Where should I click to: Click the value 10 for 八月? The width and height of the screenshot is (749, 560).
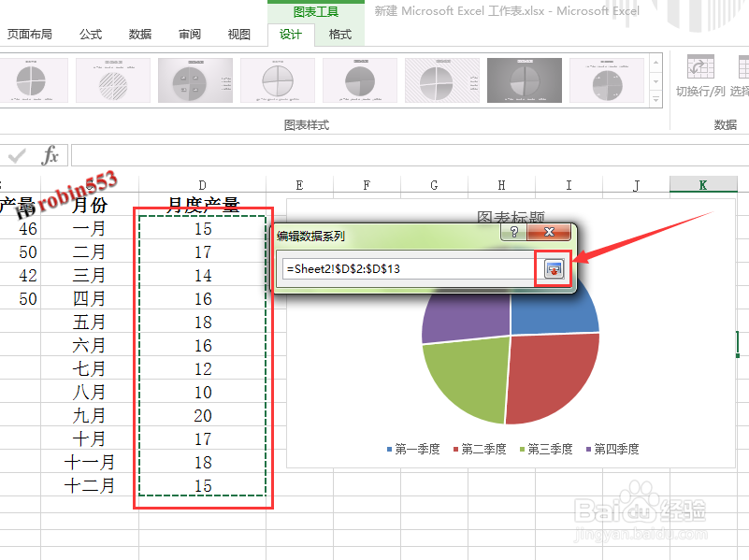tap(203, 393)
